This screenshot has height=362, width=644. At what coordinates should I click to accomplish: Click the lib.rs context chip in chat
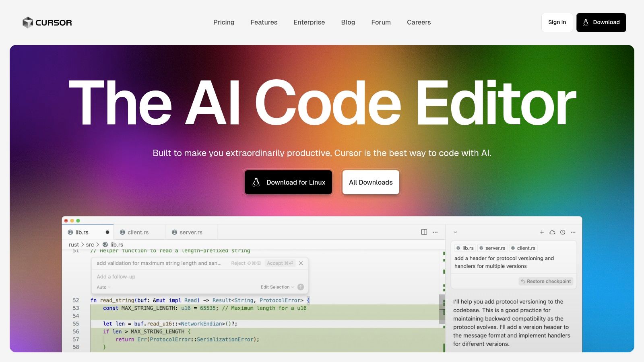click(465, 248)
